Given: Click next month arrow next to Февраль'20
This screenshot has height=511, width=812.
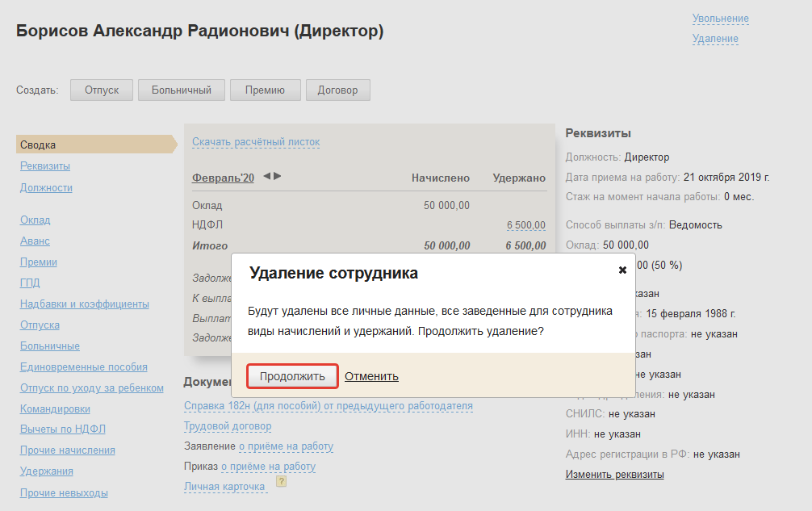Looking at the screenshot, I should (278, 176).
